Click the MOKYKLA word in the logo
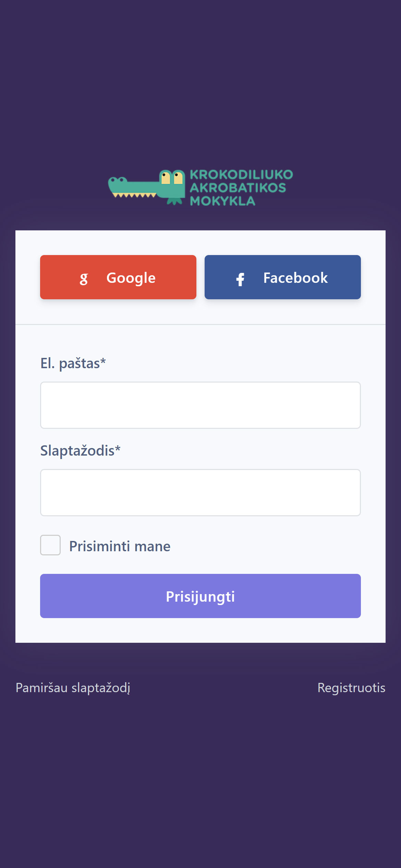Screen dimensions: 401x868 (x=223, y=201)
